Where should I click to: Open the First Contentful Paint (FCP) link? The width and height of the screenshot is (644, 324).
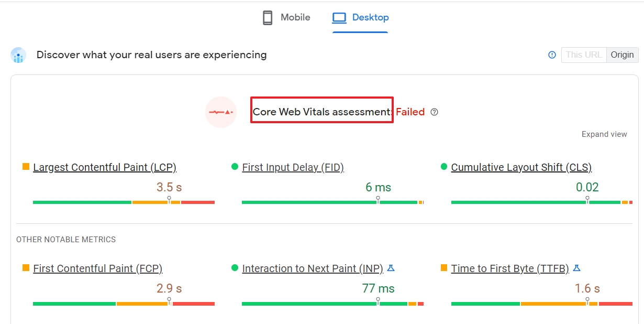(x=98, y=268)
